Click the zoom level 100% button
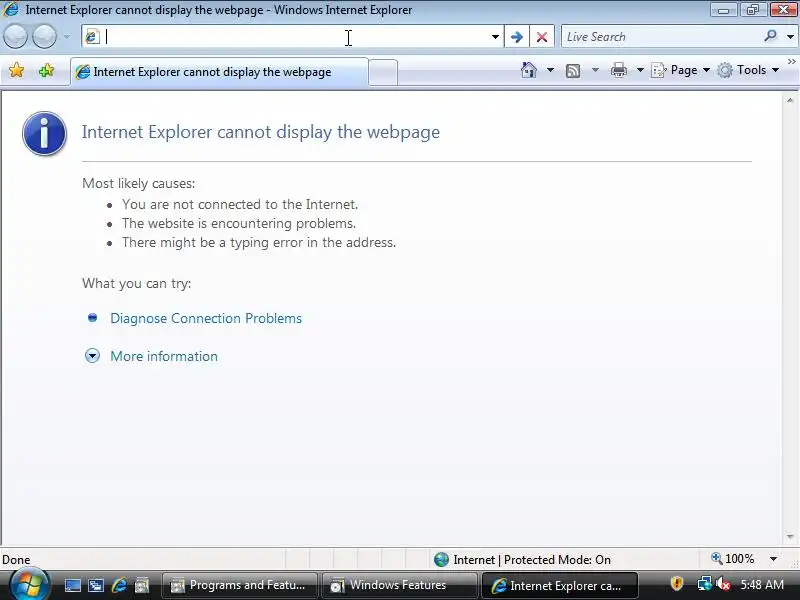 (x=733, y=559)
